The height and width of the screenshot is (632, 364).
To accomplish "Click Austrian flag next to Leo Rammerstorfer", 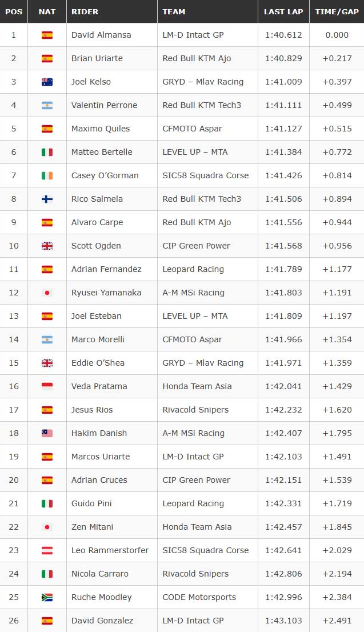I will click(47, 550).
